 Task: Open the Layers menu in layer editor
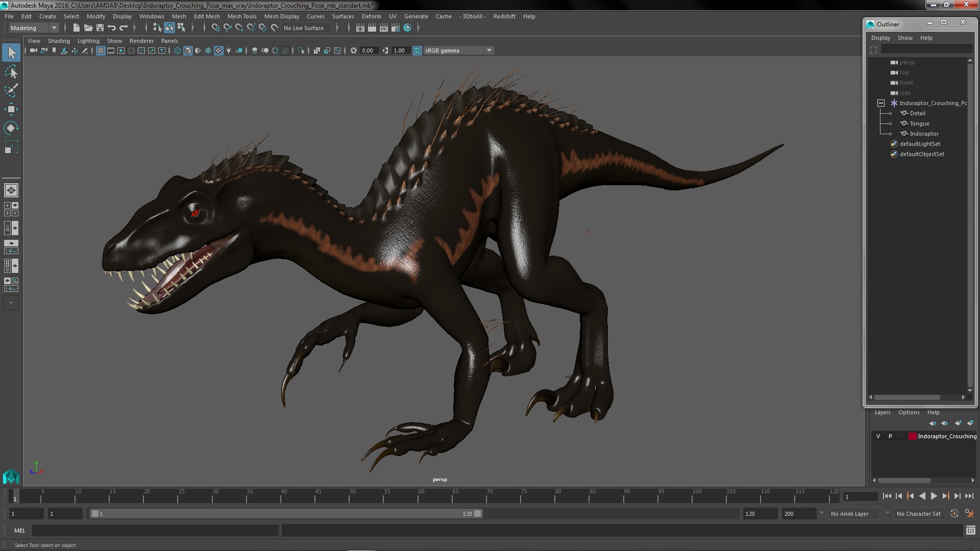[883, 412]
